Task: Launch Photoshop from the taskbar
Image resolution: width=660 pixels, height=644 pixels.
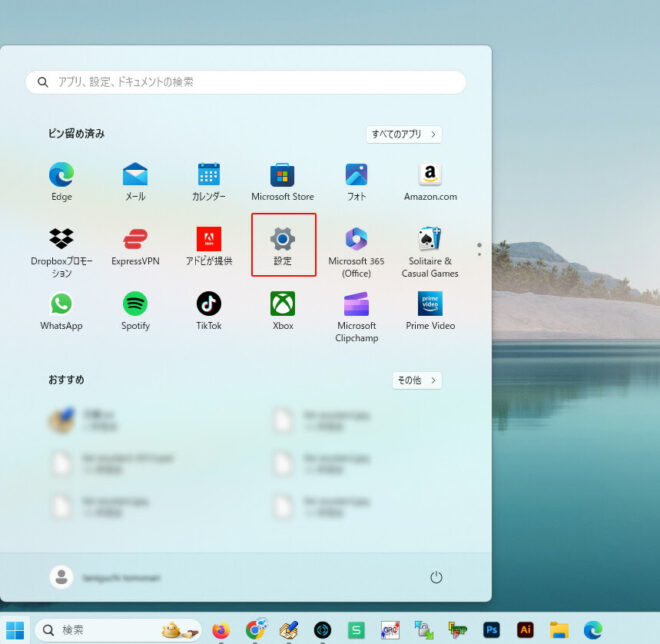Action: pos(491,630)
